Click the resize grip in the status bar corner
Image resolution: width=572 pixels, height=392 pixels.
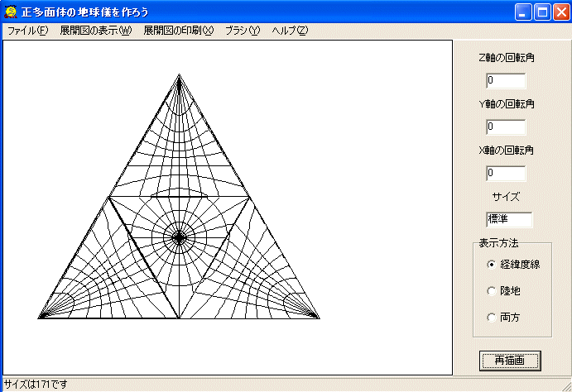566,386
